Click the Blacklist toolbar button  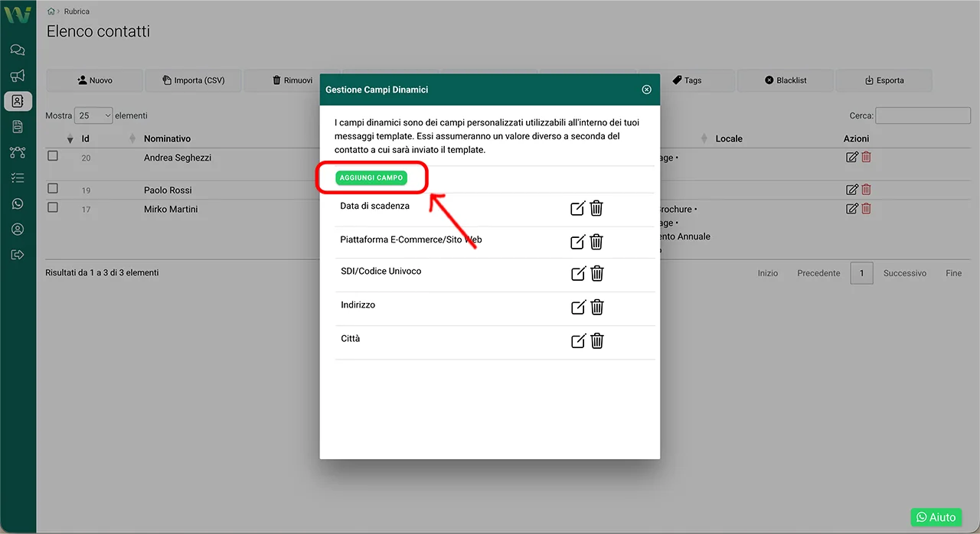pyautogui.click(x=786, y=80)
